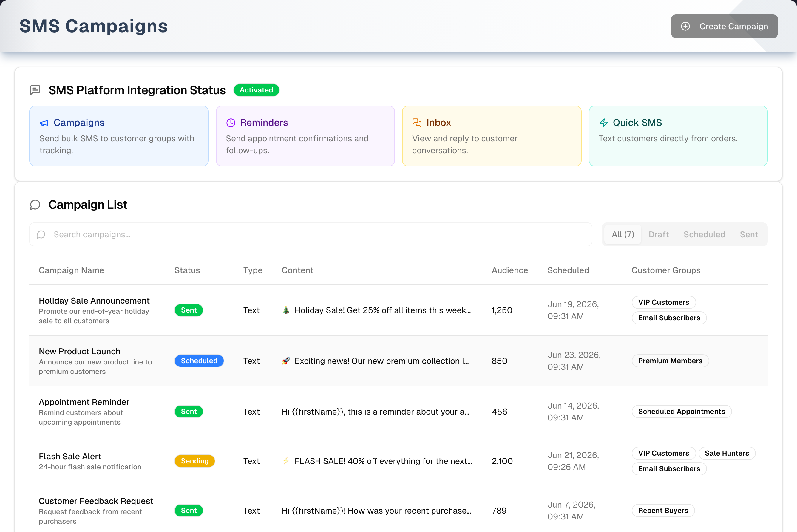The height and width of the screenshot is (532, 797).
Task: Click the Premium Members group tag
Action: click(x=670, y=361)
